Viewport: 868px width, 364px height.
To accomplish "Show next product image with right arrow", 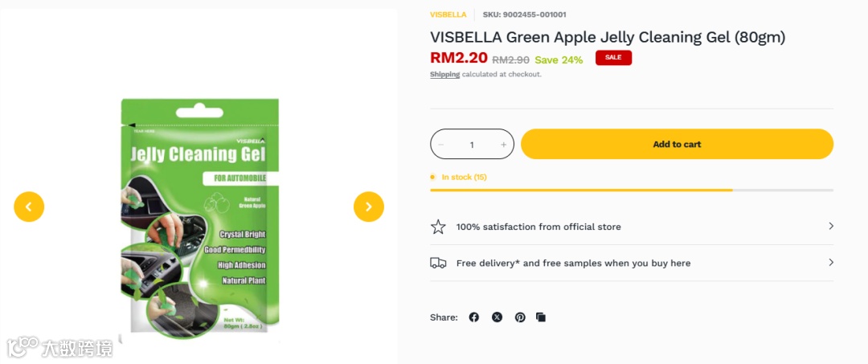I will pos(369,207).
